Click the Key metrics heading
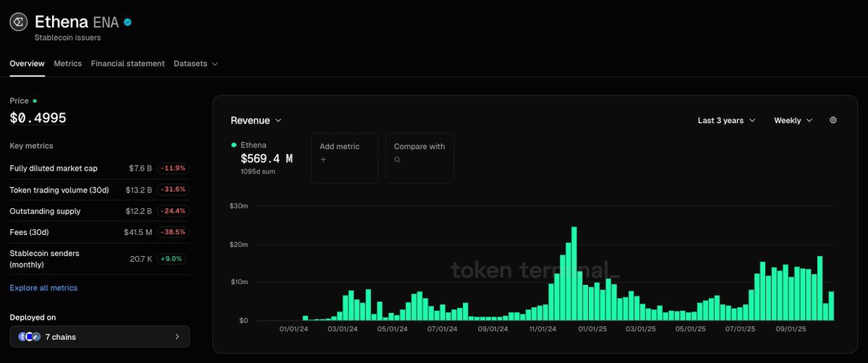Viewport: 868px width, 363px height. tap(31, 145)
